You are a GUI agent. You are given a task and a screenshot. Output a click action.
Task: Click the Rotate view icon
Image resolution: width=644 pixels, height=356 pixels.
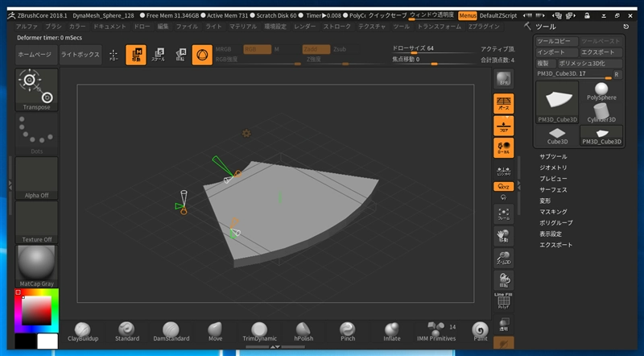click(x=504, y=280)
